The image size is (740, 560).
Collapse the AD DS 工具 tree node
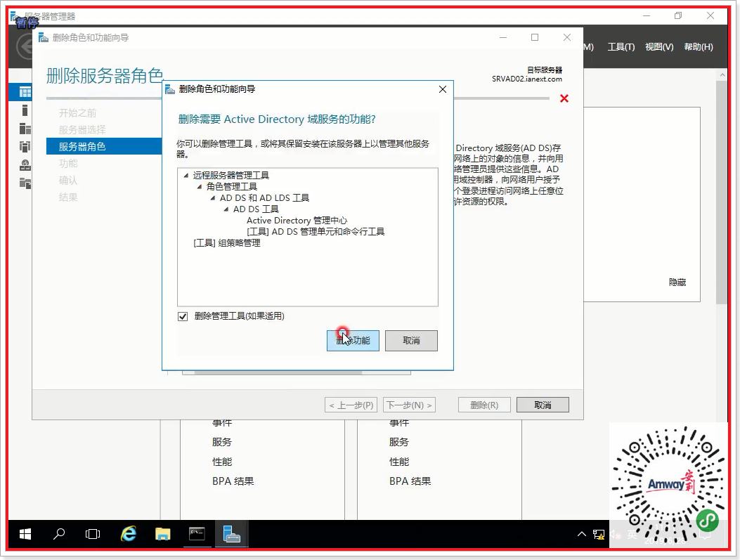pos(226,209)
